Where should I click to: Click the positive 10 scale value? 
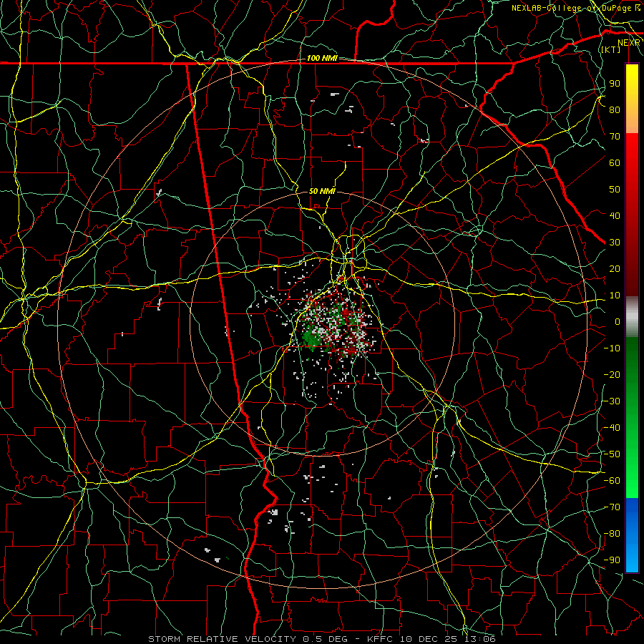click(x=615, y=296)
